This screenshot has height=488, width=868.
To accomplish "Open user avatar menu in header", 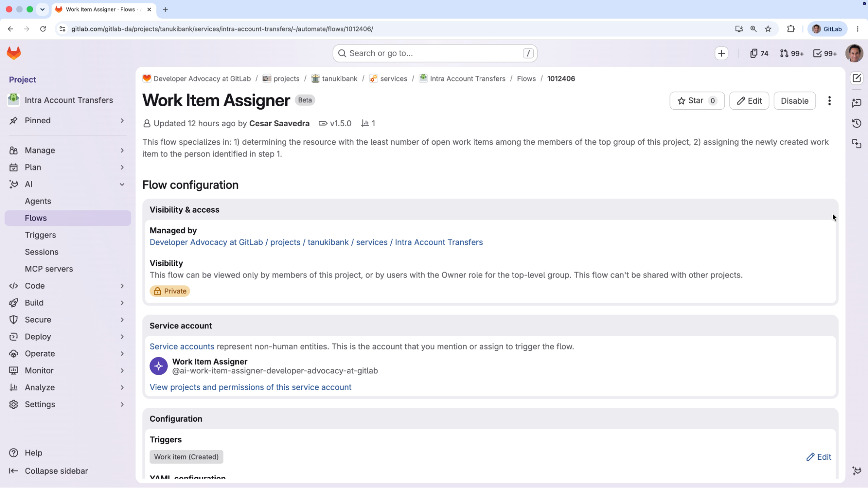I will (854, 53).
